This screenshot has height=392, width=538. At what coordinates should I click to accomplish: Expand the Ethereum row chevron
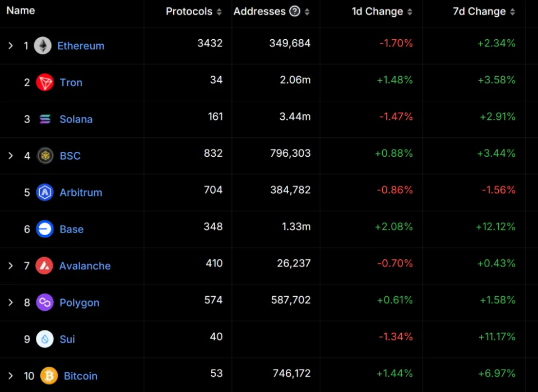[x=11, y=45]
